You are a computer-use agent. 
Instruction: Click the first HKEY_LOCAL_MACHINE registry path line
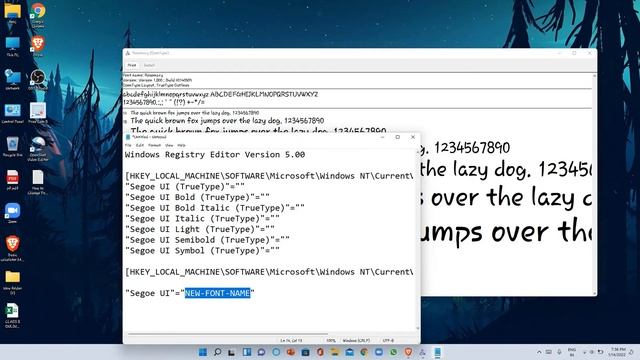(x=269, y=176)
